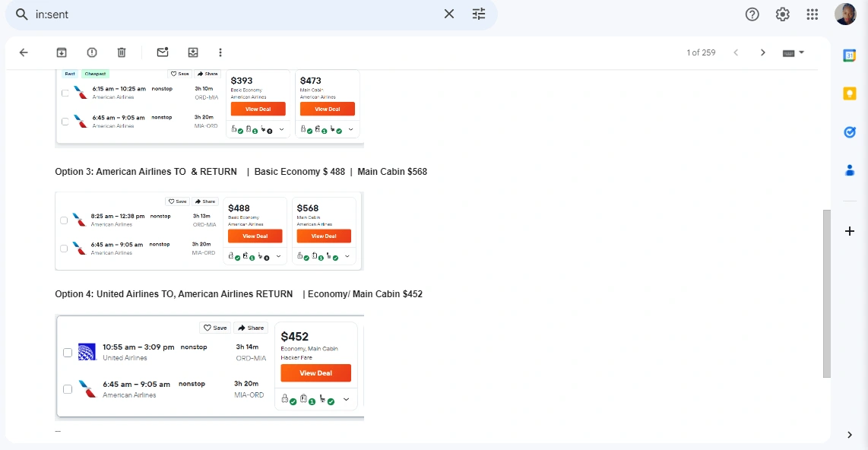Screen dimensions: 868x450
Task: Click the 1 of 259 counter
Action: [701, 52]
